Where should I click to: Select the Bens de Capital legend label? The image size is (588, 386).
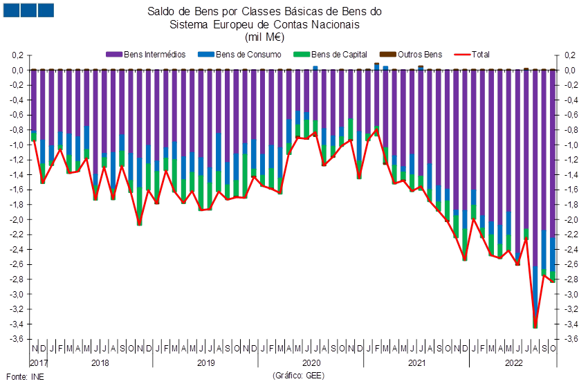coord(339,55)
